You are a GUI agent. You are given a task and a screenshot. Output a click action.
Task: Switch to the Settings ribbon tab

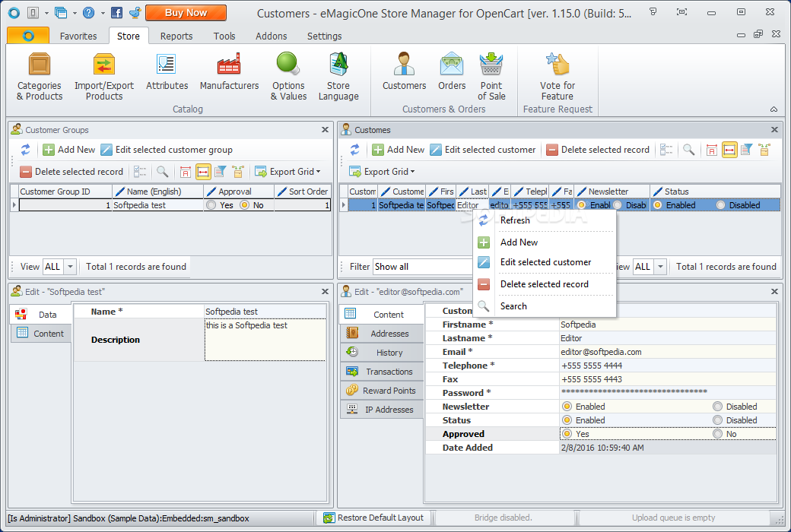click(324, 36)
